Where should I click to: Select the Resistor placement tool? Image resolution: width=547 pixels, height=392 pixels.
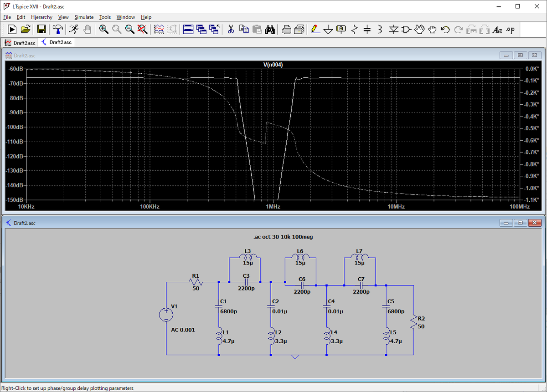[355, 29]
